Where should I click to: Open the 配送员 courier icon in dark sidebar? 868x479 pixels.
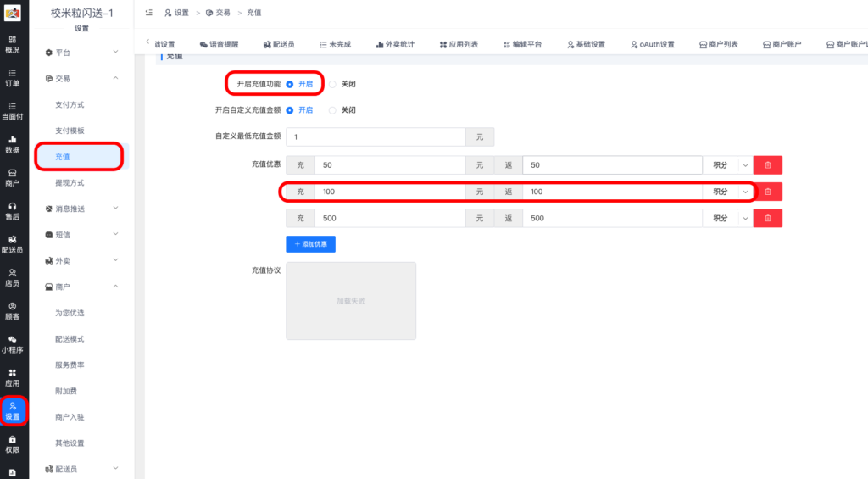(x=12, y=244)
